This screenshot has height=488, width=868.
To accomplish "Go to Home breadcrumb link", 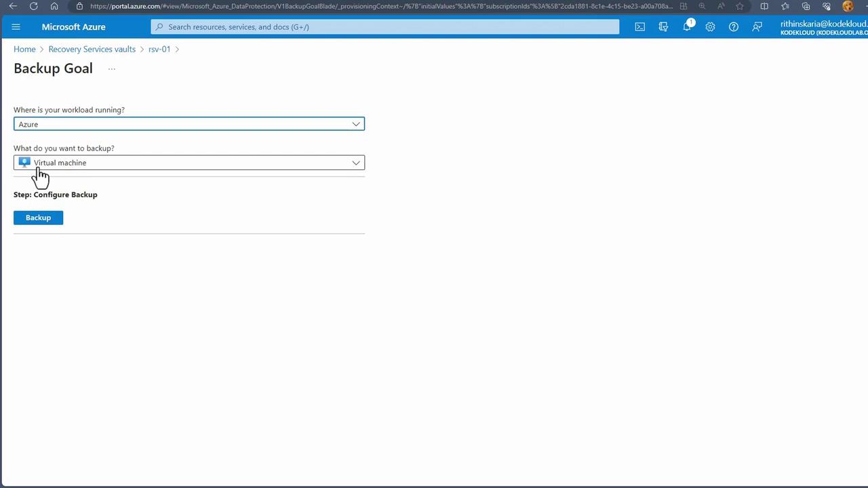I will pos(24,49).
